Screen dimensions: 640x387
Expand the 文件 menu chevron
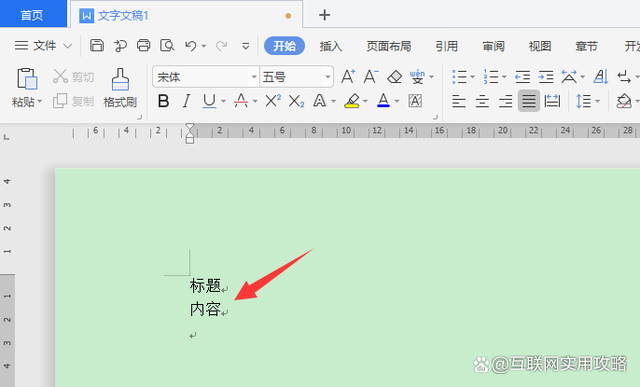(x=68, y=46)
